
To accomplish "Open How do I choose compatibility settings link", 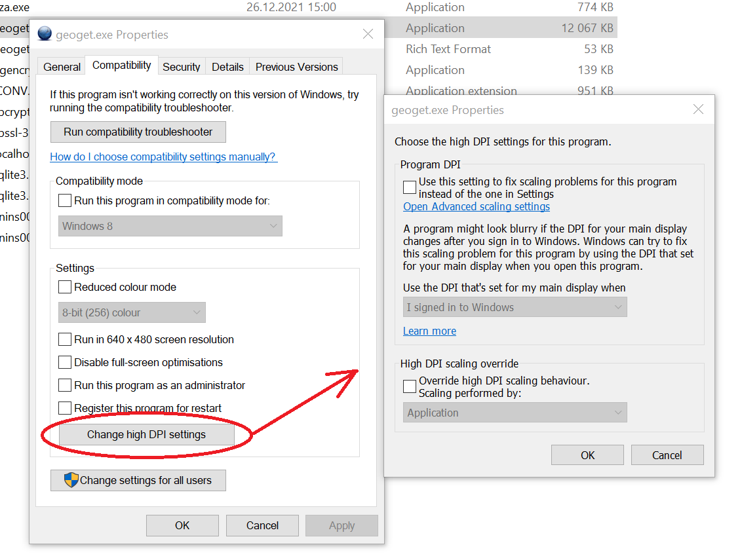I will point(163,157).
